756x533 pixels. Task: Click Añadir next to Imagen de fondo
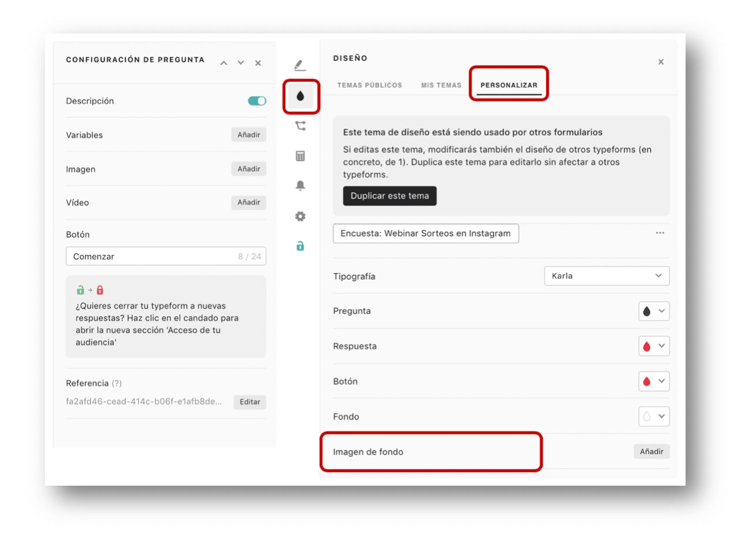tap(652, 452)
